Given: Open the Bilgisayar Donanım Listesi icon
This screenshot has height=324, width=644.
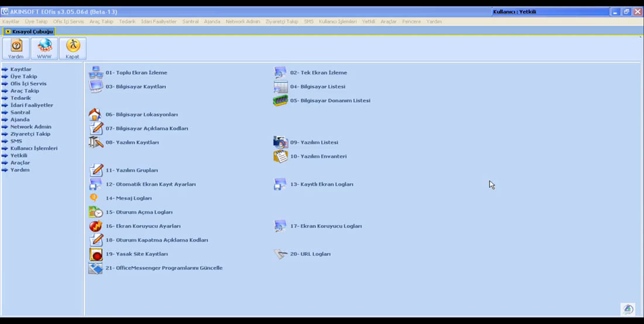Looking at the screenshot, I should click(280, 101).
